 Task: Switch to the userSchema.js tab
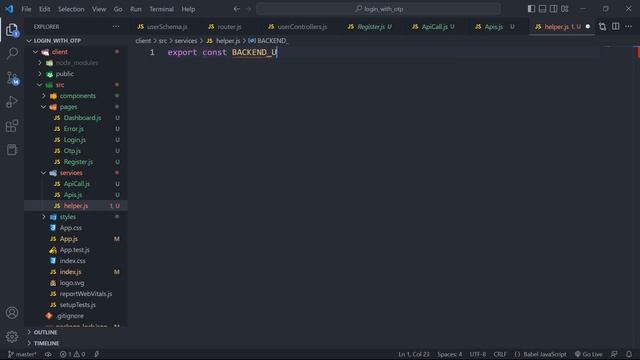(167, 27)
